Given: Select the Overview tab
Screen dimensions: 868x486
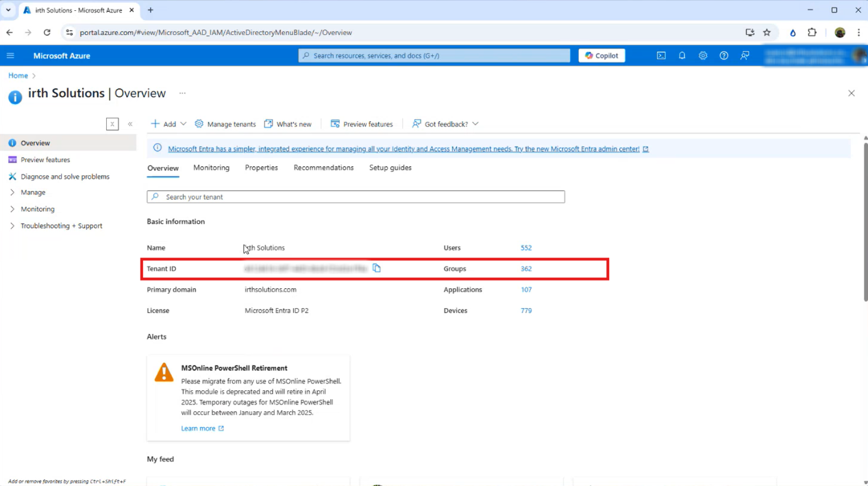Looking at the screenshot, I should [x=163, y=168].
